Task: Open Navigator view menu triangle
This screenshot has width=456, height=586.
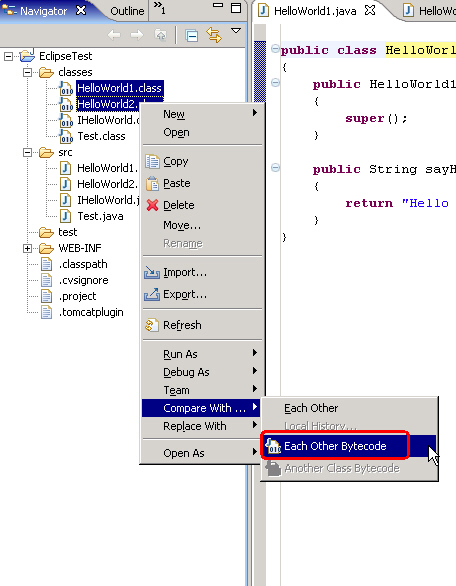Action: point(236,31)
